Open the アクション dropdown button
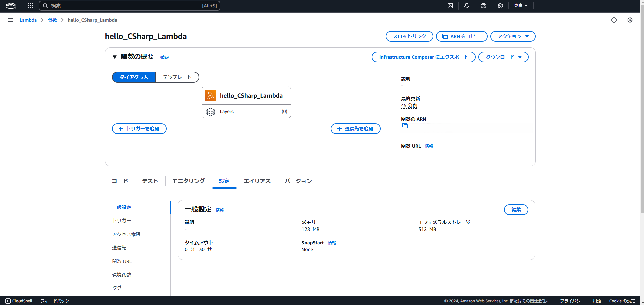The width and height of the screenshot is (644, 305). 513,36
